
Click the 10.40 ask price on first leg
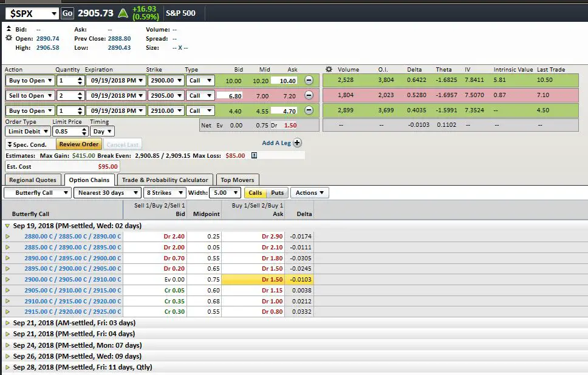click(284, 81)
